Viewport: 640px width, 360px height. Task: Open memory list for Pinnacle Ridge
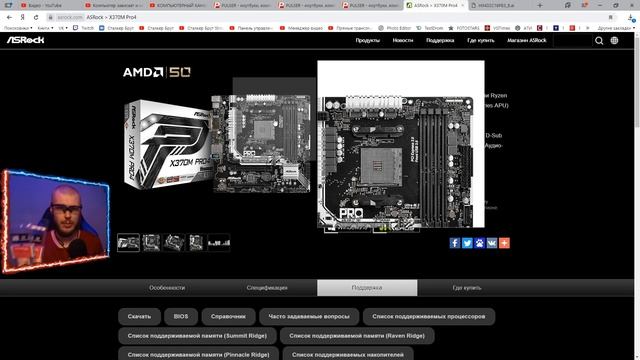(x=198, y=354)
